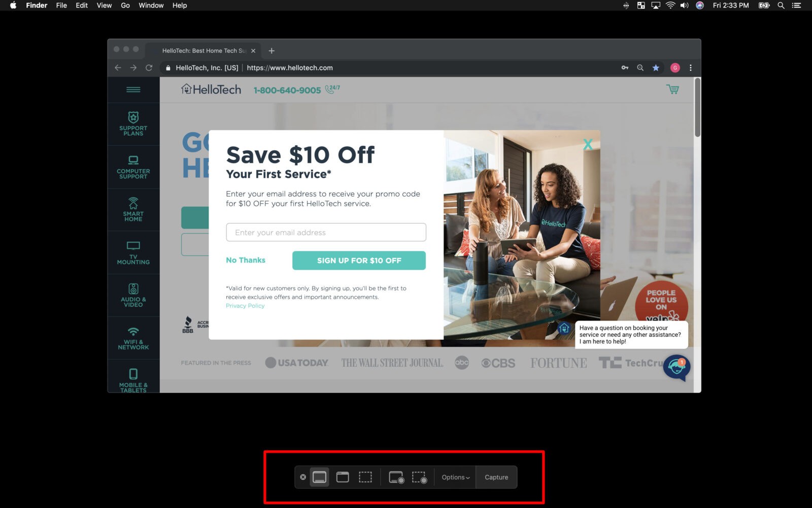
Task: Click the Capture button
Action: click(x=496, y=477)
